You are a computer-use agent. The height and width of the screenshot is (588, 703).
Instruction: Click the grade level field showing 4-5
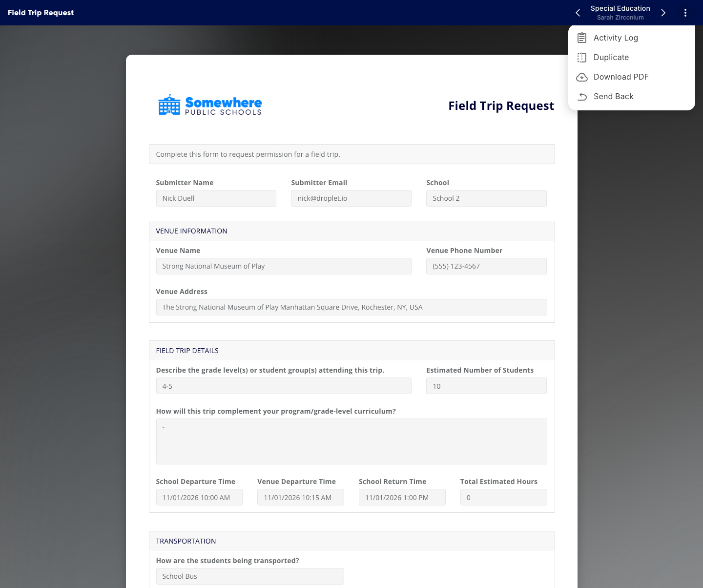pyautogui.click(x=284, y=386)
